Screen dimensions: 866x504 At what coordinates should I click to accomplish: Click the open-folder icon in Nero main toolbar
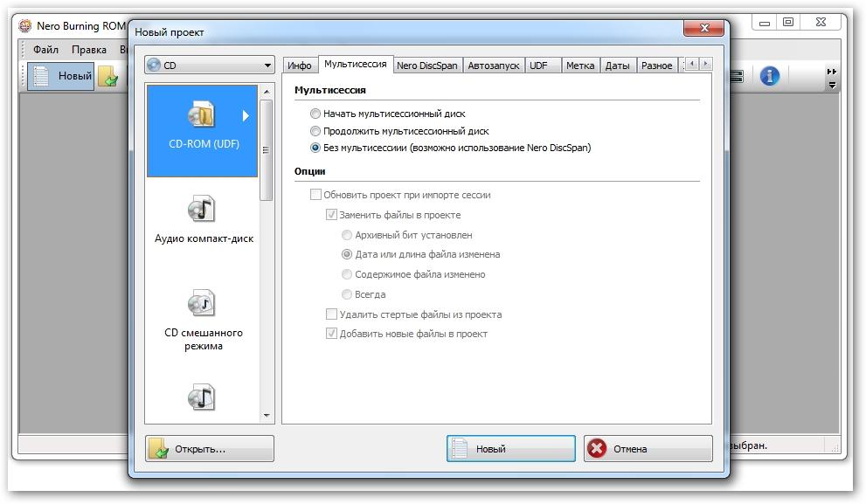point(109,76)
